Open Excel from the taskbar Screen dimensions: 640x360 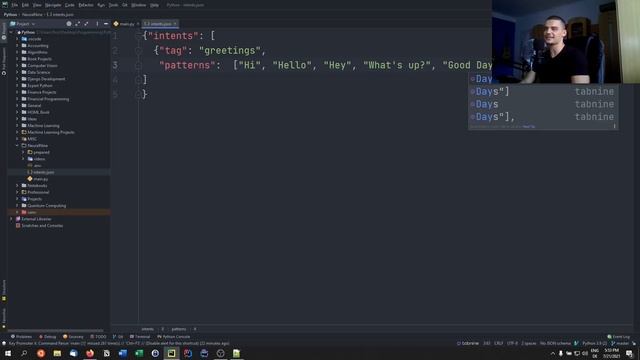(139, 353)
